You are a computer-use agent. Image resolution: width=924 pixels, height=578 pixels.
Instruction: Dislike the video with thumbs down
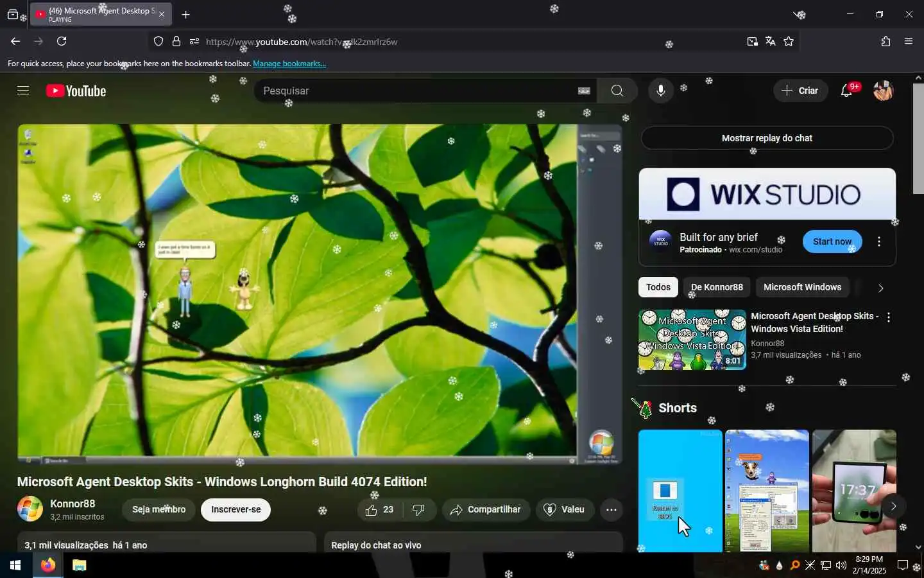[x=419, y=509]
